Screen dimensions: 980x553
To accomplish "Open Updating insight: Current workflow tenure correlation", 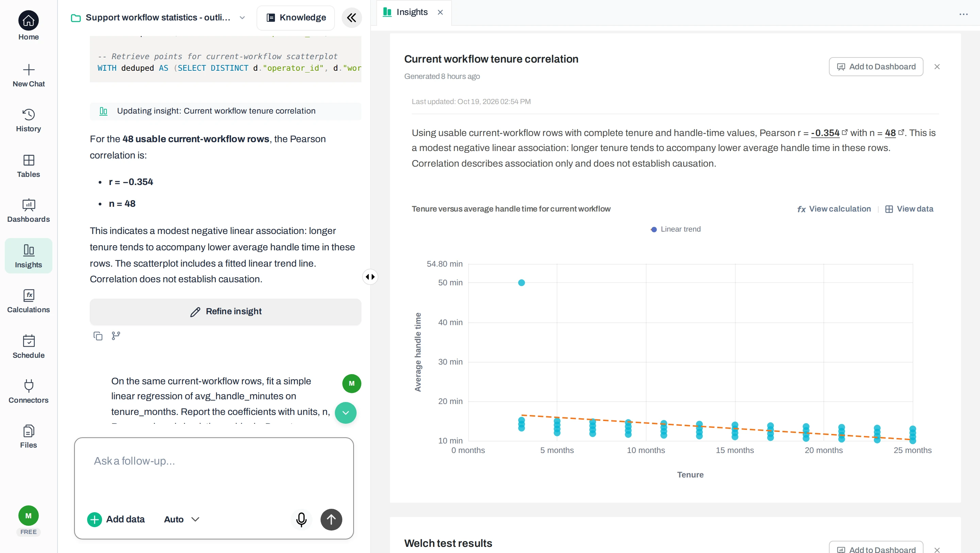I will [x=226, y=111].
